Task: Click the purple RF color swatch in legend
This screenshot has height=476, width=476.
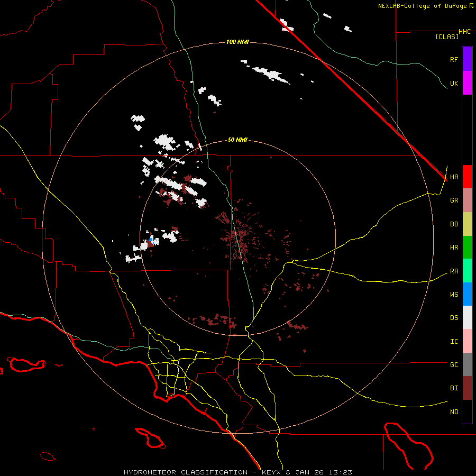Action: point(467,59)
